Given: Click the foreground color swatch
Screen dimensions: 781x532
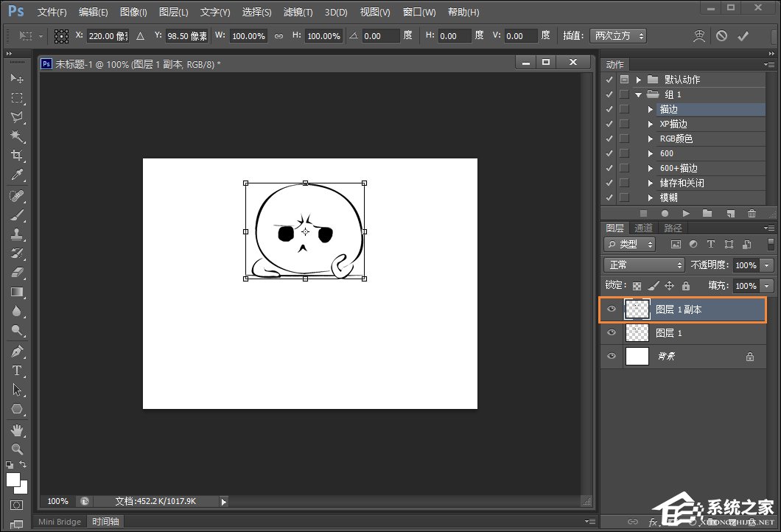Looking at the screenshot, I should pyautogui.click(x=13, y=479).
